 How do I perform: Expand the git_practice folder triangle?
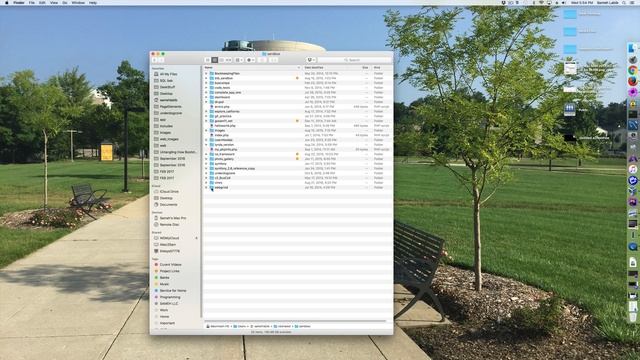coord(207,116)
